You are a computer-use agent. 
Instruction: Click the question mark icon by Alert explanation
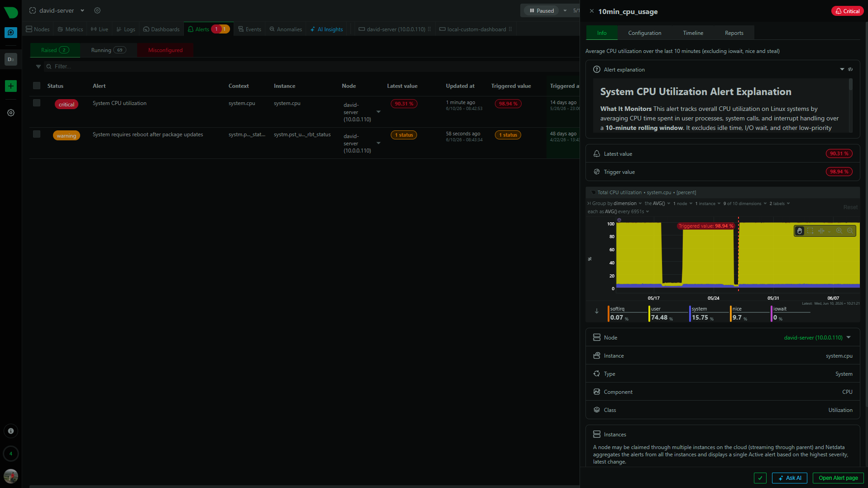click(597, 69)
